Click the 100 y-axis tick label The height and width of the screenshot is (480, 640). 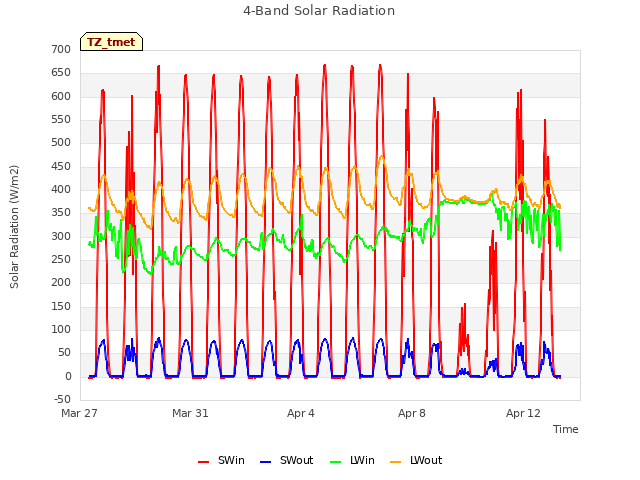pyautogui.click(x=61, y=330)
